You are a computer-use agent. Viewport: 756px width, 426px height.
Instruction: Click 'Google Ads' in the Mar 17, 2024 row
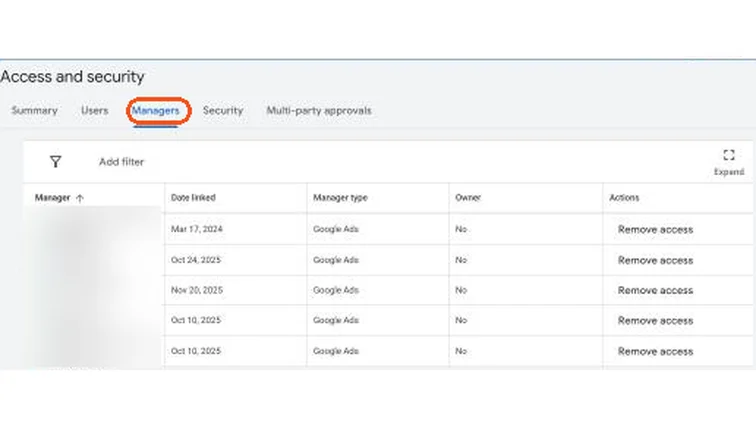[x=336, y=229]
